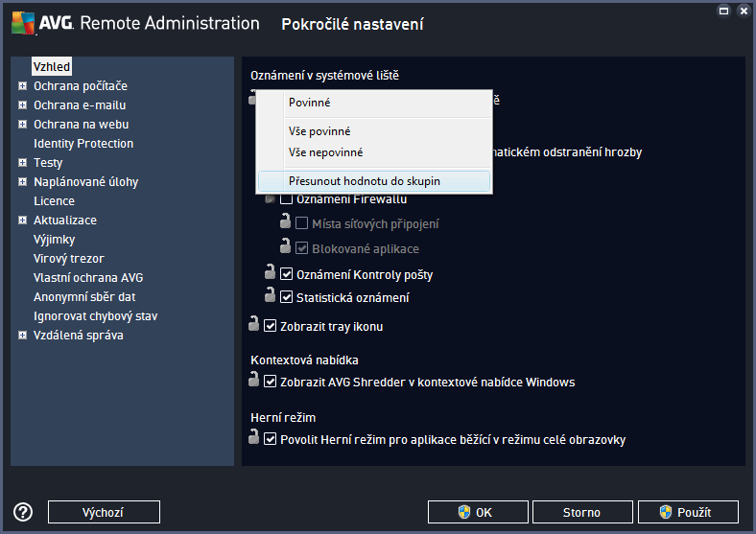
Task: Check Místa síťových připojení checkbox
Action: click(302, 223)
